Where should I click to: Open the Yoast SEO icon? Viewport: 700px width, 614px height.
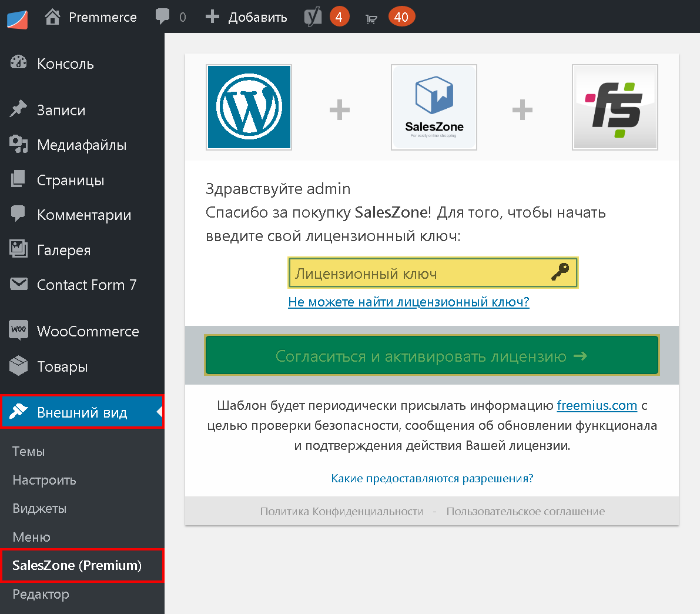tap(313, 17)
